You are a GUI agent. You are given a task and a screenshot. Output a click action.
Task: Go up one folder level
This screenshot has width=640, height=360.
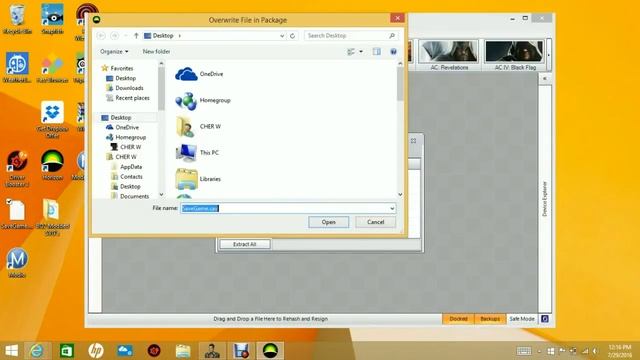[x=136, y=36]
